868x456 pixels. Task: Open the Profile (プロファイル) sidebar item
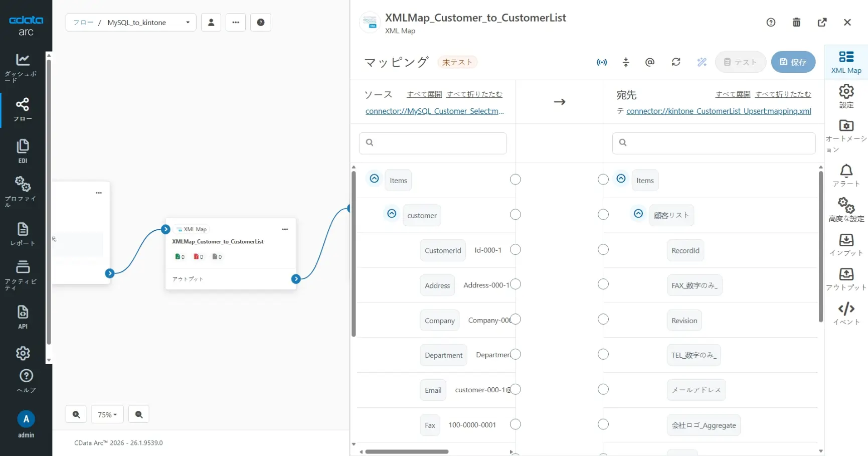(23, 191)
